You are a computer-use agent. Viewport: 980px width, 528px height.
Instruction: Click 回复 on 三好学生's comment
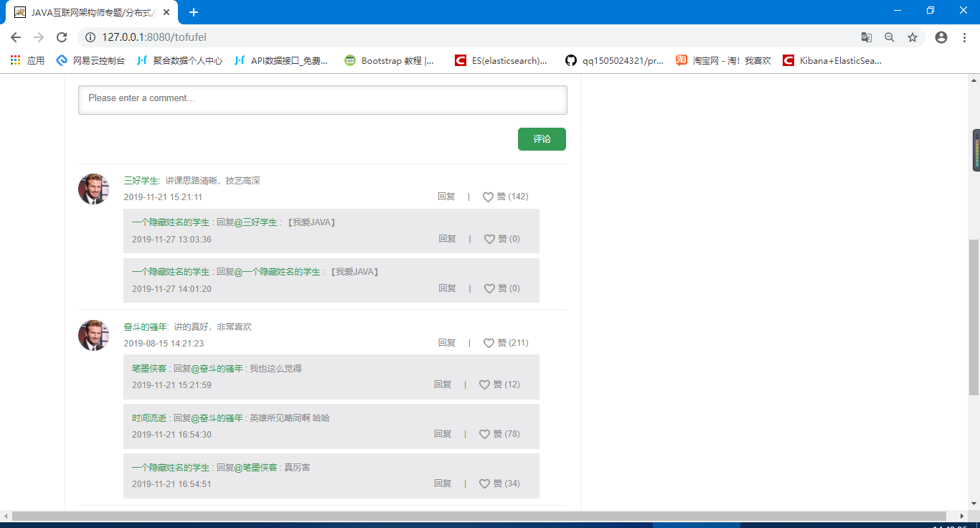446,197
